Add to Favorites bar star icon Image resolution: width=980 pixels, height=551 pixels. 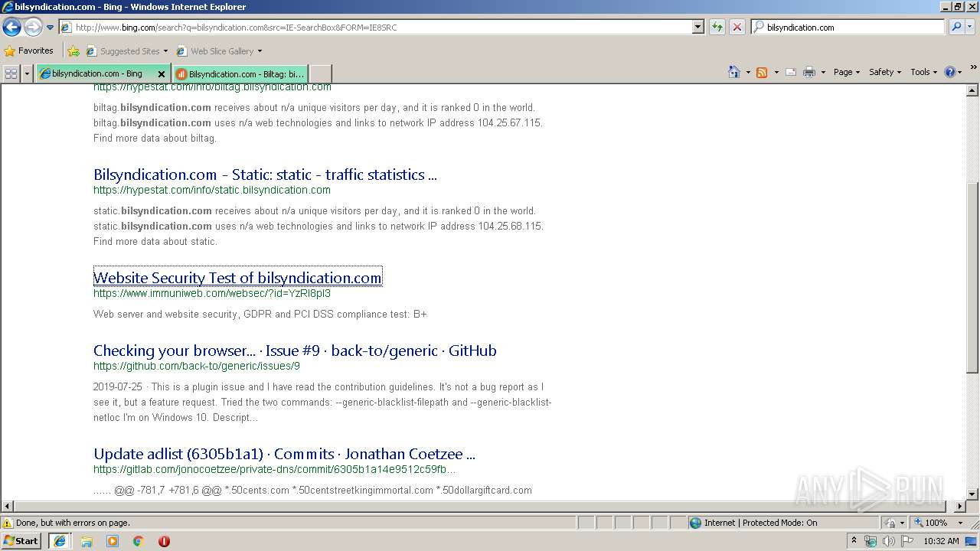[x=73, y=51]
